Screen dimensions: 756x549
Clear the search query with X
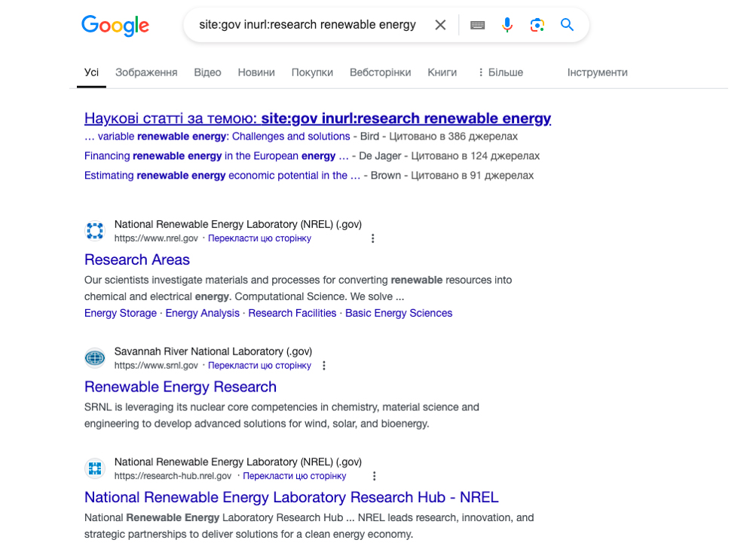point(440,25)
